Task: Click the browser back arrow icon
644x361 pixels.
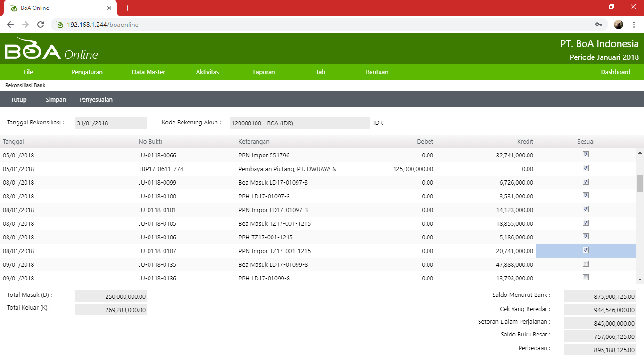Action: pyautogui.click(x=10, y=25)
